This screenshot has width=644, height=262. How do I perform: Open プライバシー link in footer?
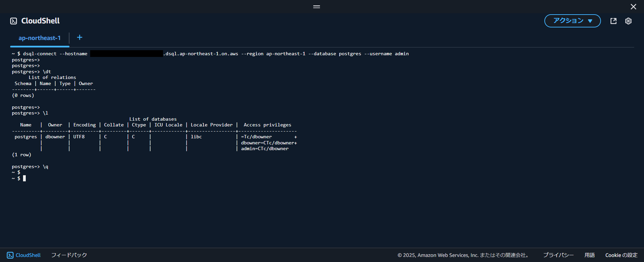[559, 255]
